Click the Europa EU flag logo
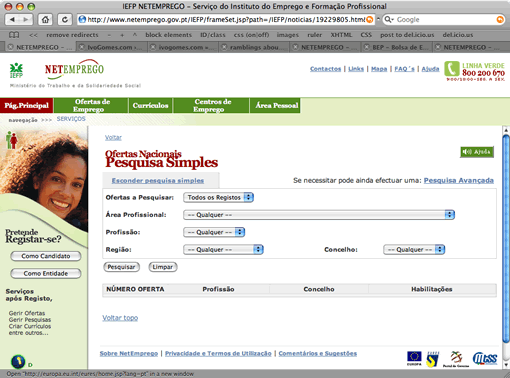This screenshot has height=378, width=510. [x=414, y=359]
